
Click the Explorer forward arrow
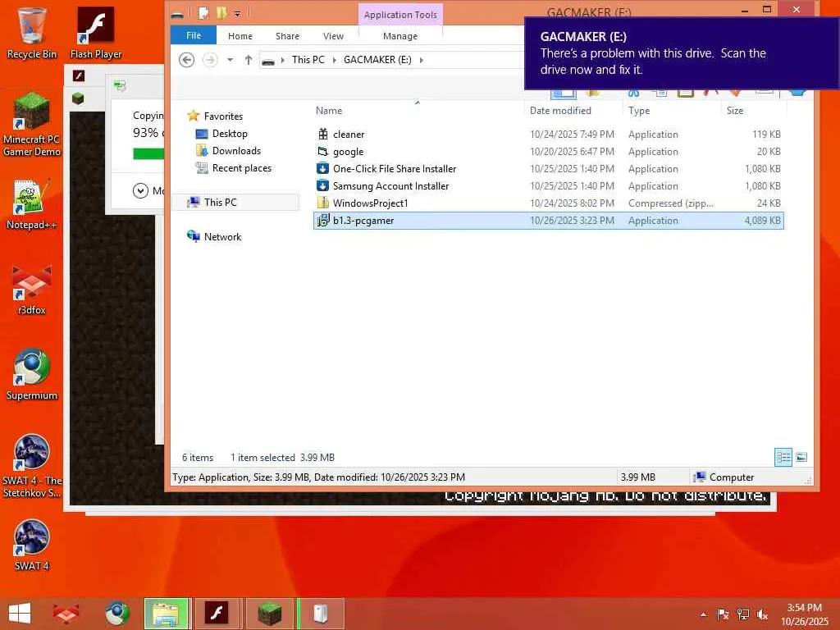point(210,59)
